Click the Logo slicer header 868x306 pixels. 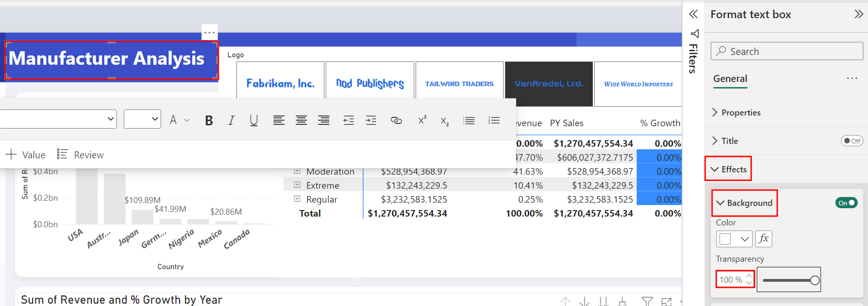coord(236,54)
